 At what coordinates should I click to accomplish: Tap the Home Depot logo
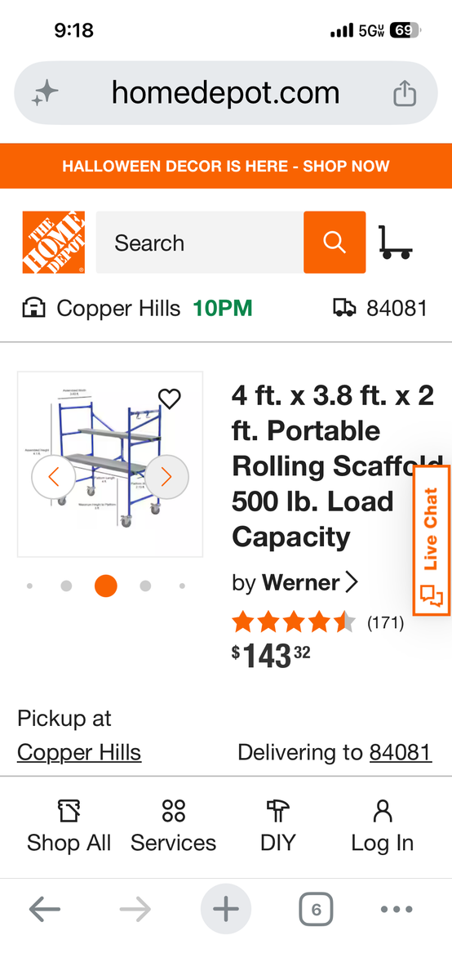pyautogui.click(x=53, y=243)
